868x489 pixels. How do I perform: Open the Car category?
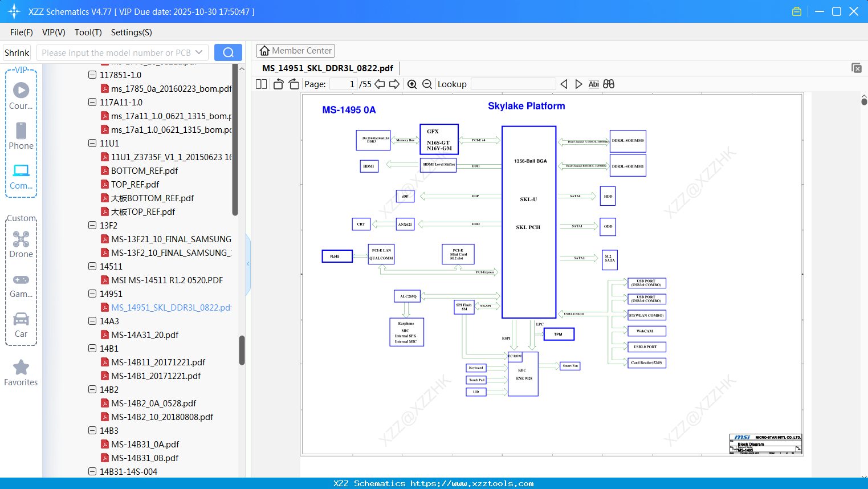21,325
